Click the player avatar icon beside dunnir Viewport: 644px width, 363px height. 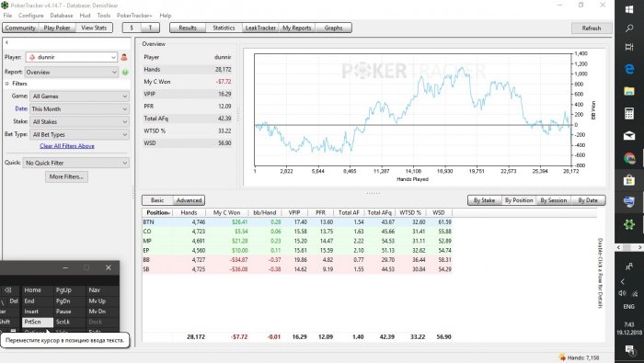(x=124, y=57)
